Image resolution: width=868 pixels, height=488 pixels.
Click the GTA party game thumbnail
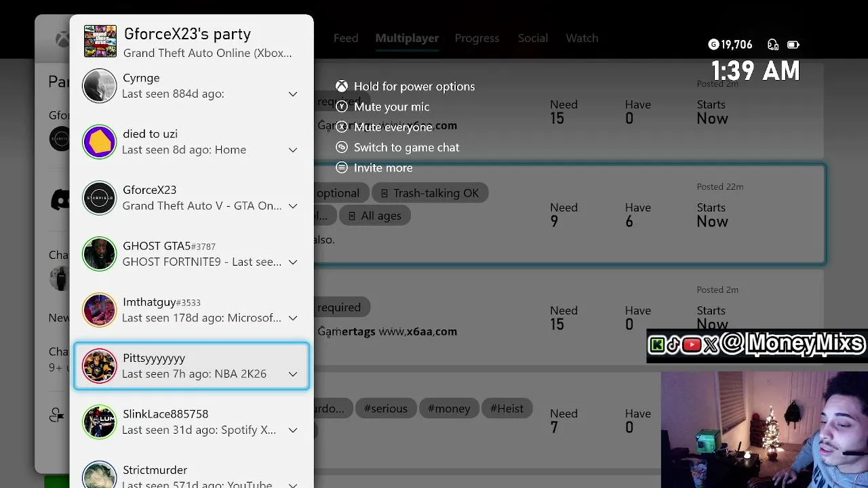(100, 41)
